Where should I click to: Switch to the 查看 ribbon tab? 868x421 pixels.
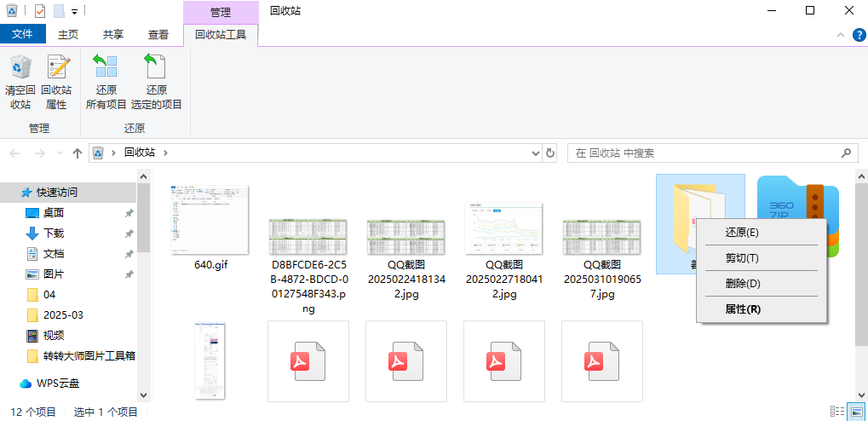point(158,35)
